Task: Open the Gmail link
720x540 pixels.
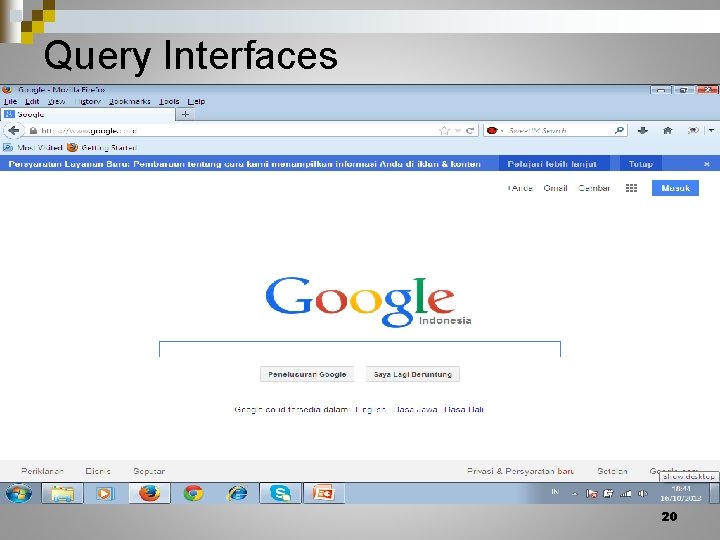Action: [x=555, y=188]
